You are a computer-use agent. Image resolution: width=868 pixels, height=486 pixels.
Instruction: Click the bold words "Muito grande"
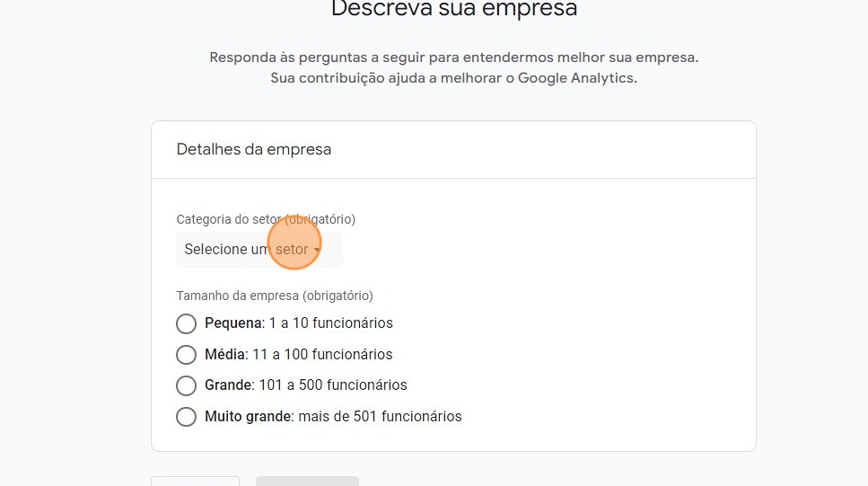tap(249, 417)
